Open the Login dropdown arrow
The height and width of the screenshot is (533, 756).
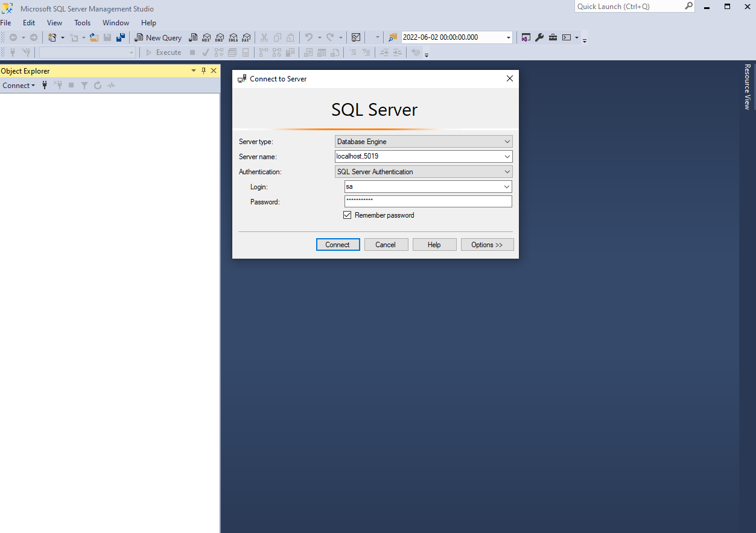(x=507, y=187)
